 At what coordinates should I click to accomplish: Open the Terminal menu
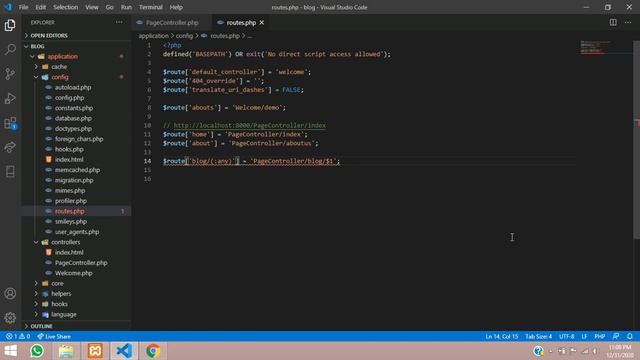click(x=151, y=7)
